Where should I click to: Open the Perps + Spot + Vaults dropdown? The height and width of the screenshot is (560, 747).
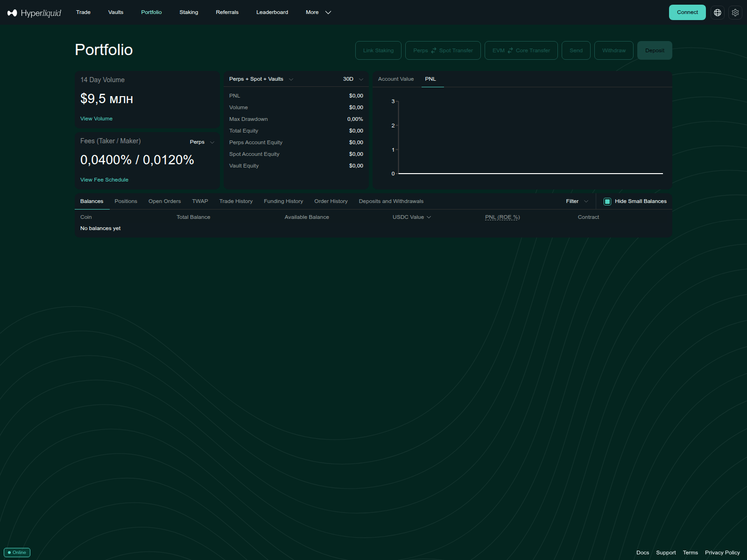coord(261,79)
